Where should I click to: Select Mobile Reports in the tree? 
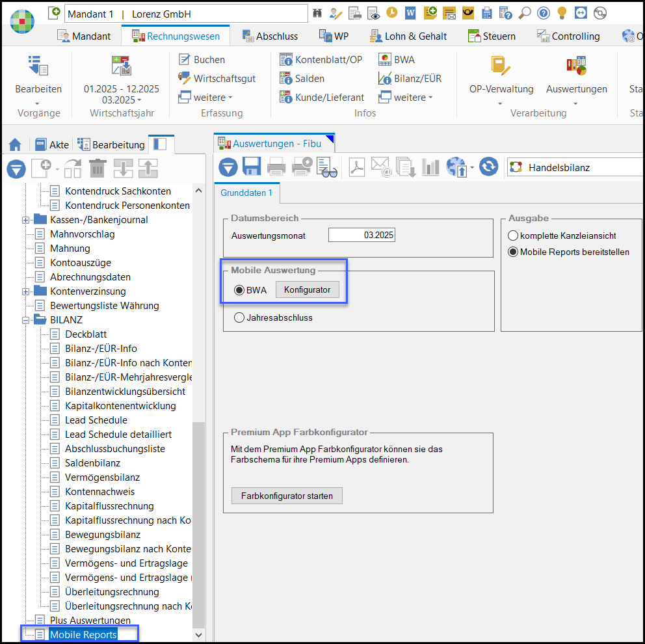83,634
